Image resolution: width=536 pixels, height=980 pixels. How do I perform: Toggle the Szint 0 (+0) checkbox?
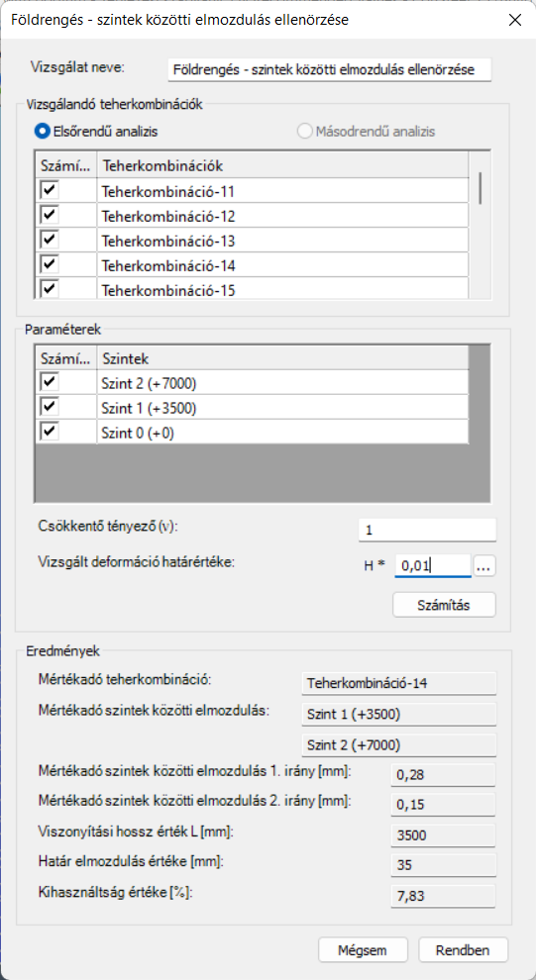coord(51,431)
